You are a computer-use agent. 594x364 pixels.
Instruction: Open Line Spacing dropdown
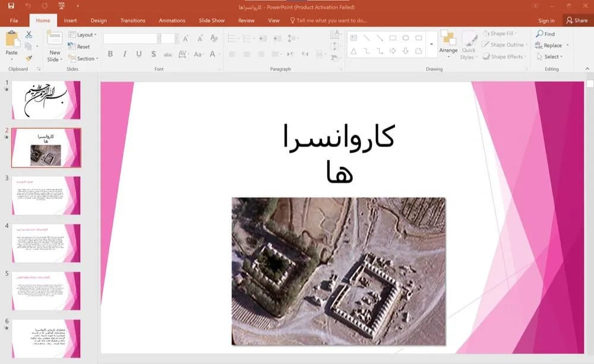(292, 38)
